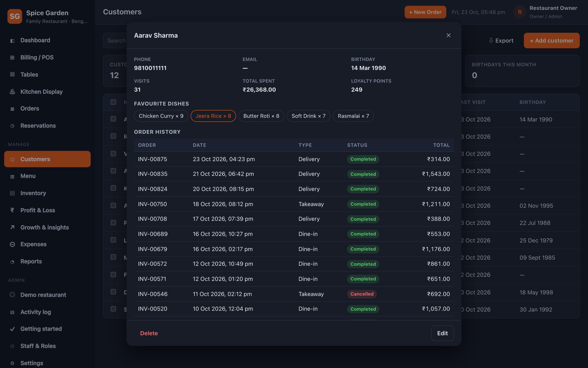
Task: Click the Settings gear icon
Action: tap(12, 363)
